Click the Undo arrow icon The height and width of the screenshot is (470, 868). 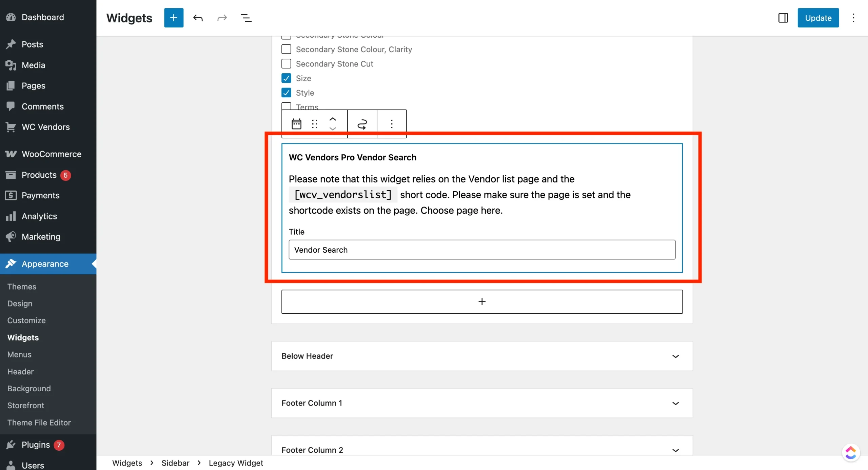[198, 18]
